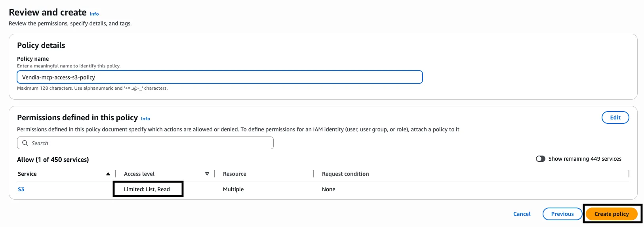Click the Request condition column header
Viewport: 644px width, 227px height.
click(345, 174)
